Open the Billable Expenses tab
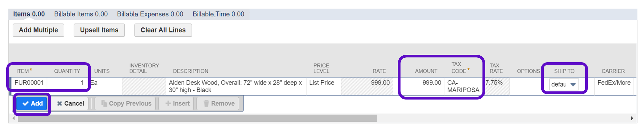Image resolution: width=644 pixels, height=132 pixels. (150, 14)
